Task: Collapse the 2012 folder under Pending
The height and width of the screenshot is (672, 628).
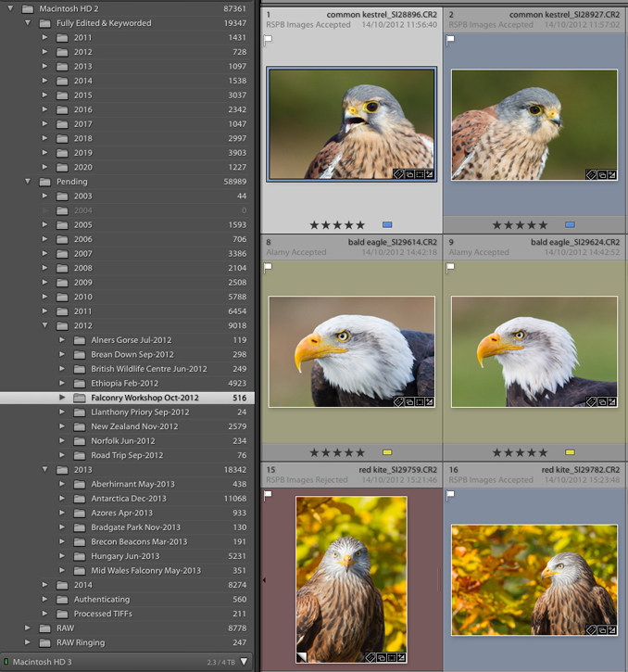Action: point(44,325)
